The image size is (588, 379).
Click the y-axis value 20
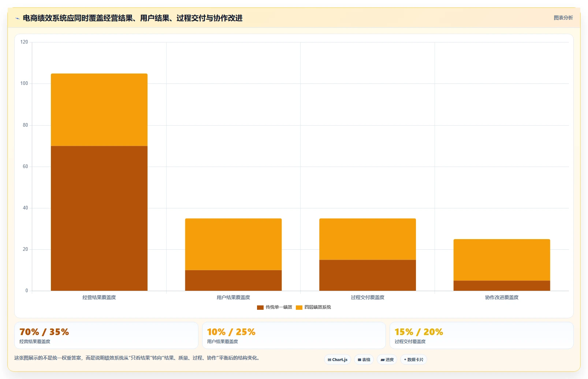click(25, 249)
